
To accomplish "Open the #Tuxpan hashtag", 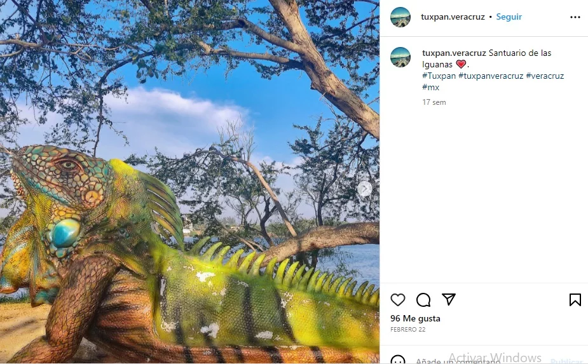I will tap(439, 76).
